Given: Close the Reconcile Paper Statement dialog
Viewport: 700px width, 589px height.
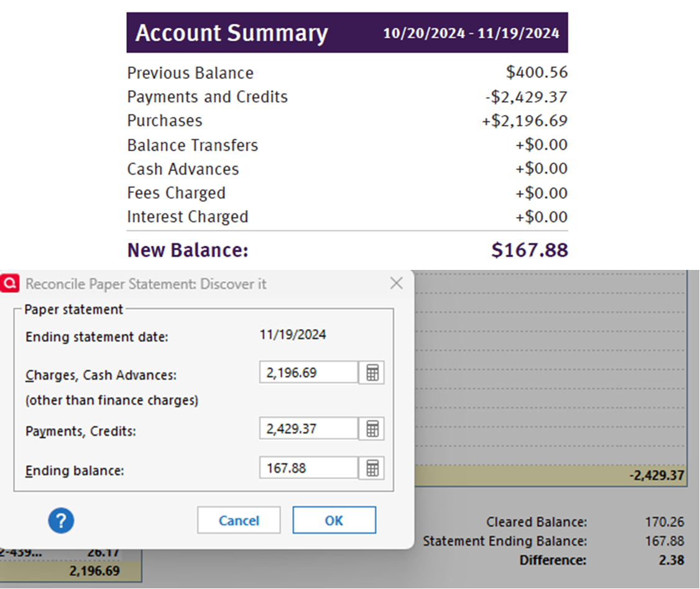Looking at the screenshot, I should (396, 283).
